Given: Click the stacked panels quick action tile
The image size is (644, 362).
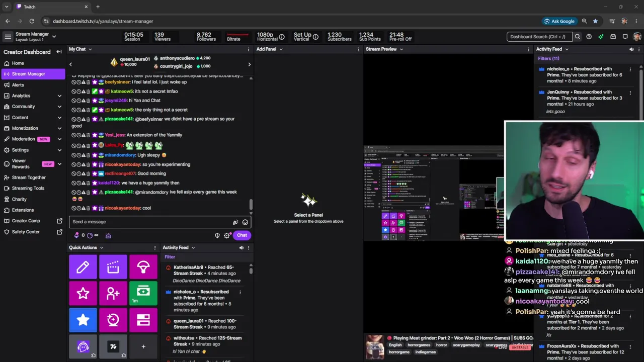Looking at the screenshot, I should click(x=143, y=320).
